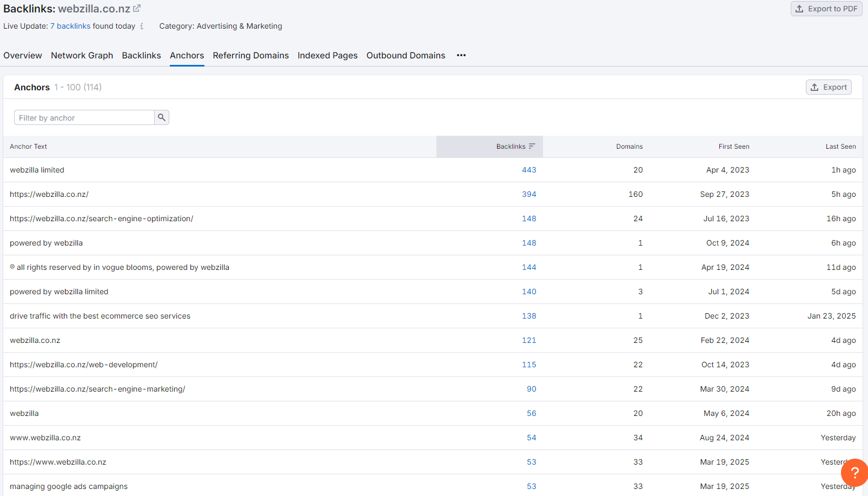Click last seen value Jan 23, 2025
The width and height of the screenshot is (868, 496).
coord(832,316)
